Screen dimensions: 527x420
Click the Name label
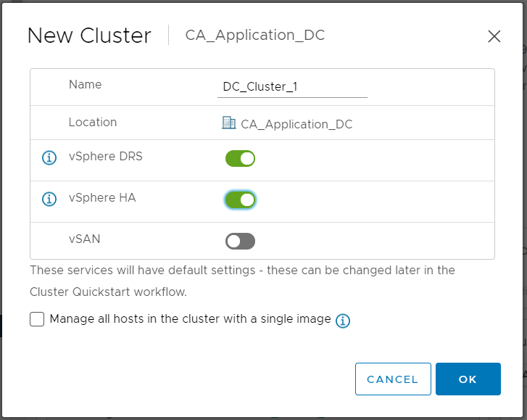pos(85,84)
